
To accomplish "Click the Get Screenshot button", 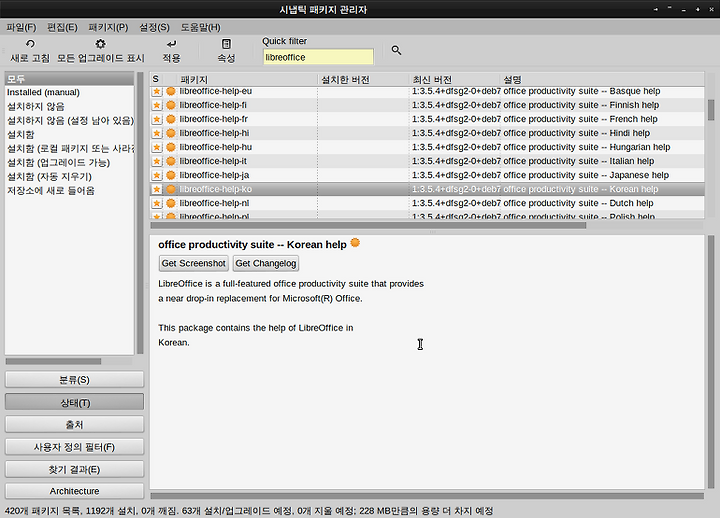I will click(194, 263).
